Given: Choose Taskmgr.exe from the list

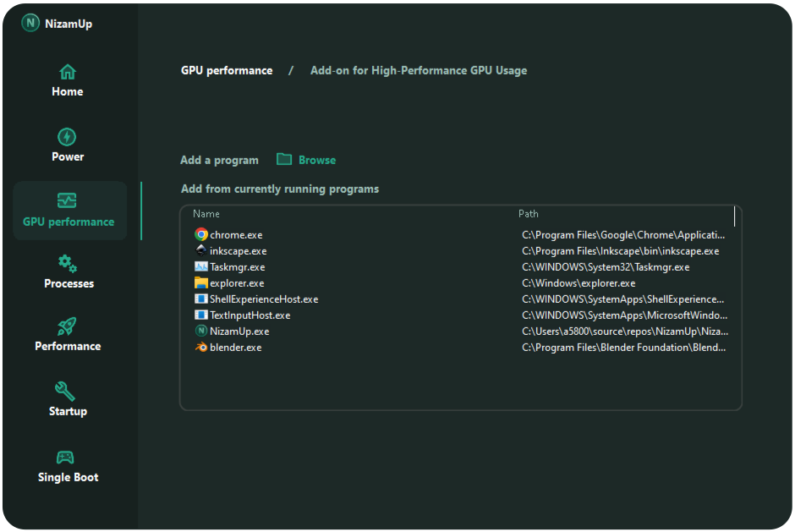Looking at the screenshot, I should click(237, 267).
